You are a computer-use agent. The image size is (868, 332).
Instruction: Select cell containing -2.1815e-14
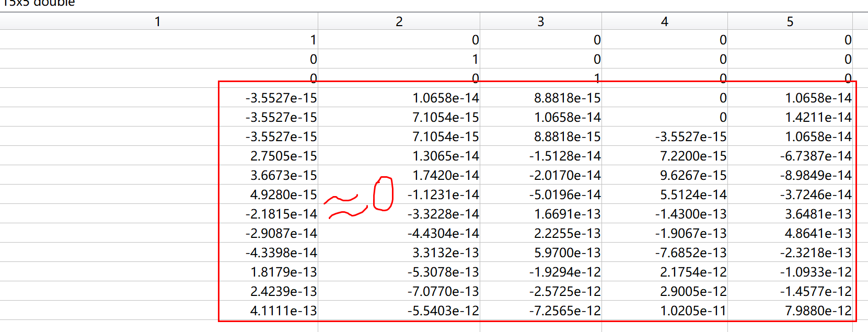click(159, 214)
